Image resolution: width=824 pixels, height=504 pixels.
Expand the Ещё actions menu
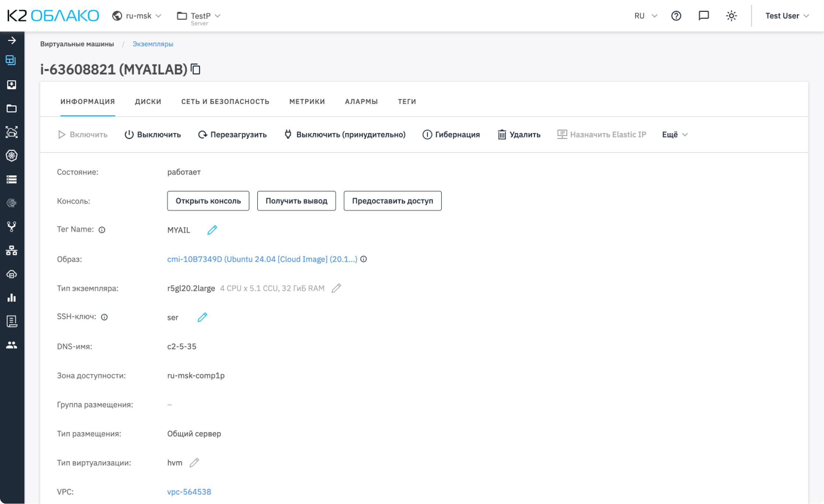(x=675, y=135)
